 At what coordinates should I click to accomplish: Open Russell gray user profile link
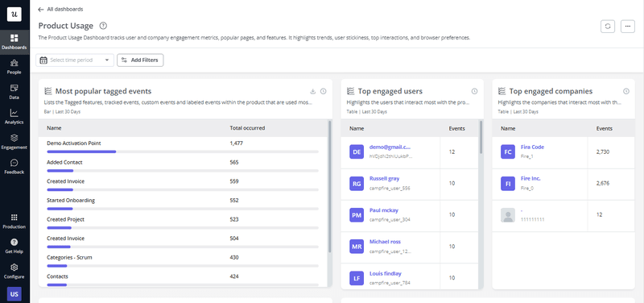pos(385,179)
